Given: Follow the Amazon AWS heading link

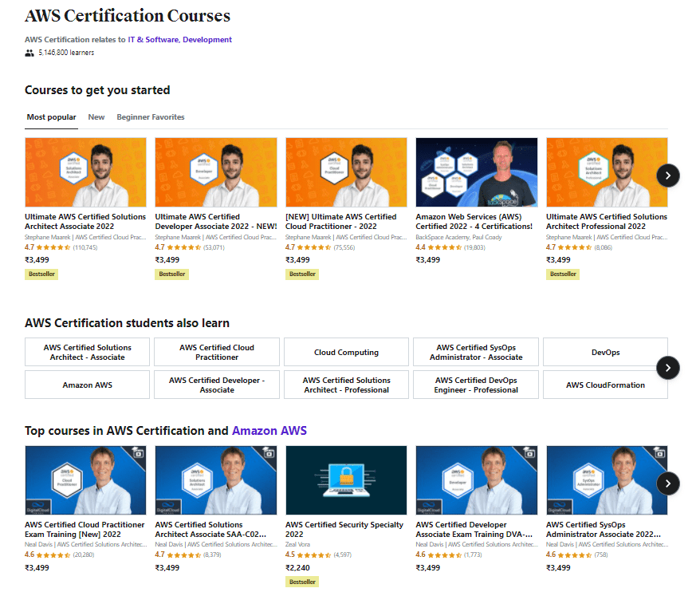Looking at the screenshot, I should pos(269,431).
